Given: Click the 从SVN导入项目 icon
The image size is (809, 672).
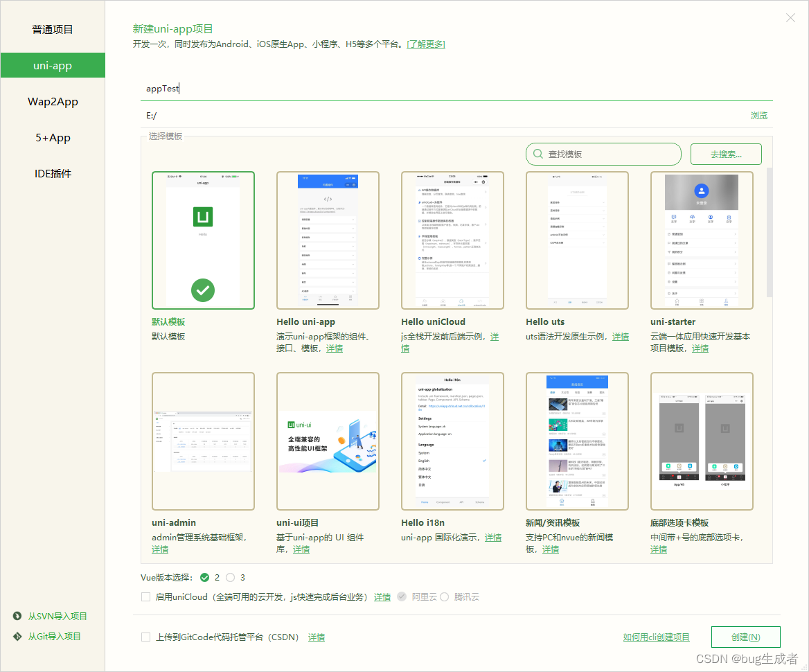Looking at the screenshot, I should [x=17, y=616].
